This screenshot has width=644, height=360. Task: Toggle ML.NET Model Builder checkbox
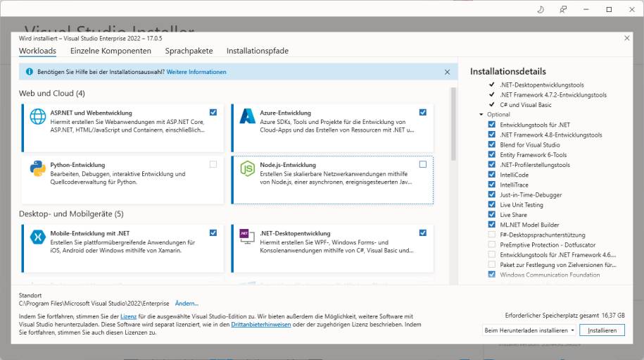pyautogui.click(x=492, y=224)
